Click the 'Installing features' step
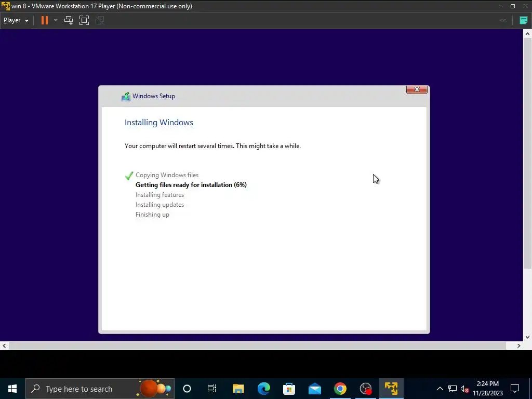This screenshot has height=399, width=532. [x=160, y=195]
